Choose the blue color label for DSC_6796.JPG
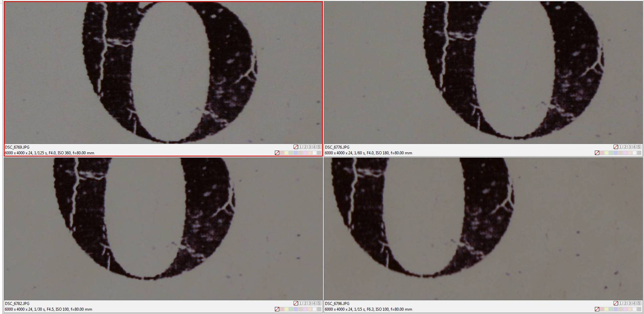 point(616,309)
